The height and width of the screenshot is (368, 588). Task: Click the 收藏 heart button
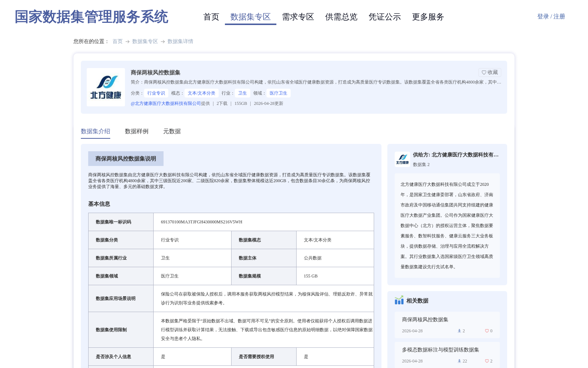click(490, 72)
